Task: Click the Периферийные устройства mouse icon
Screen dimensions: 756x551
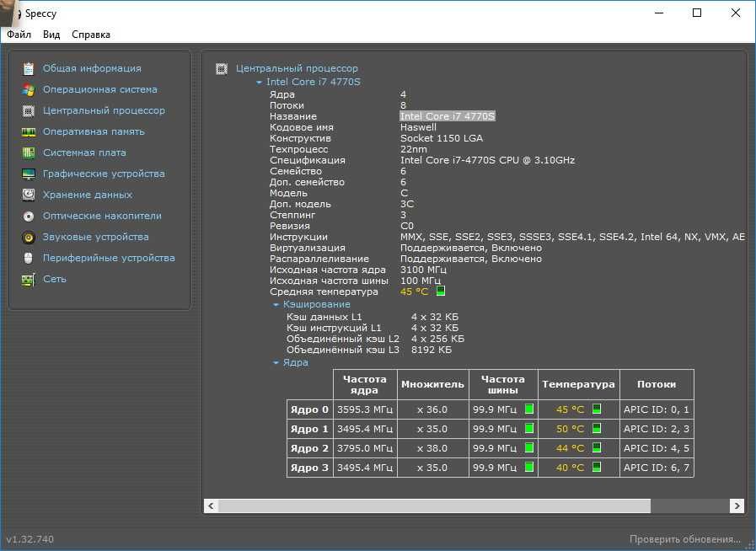Action: point(29,258)
